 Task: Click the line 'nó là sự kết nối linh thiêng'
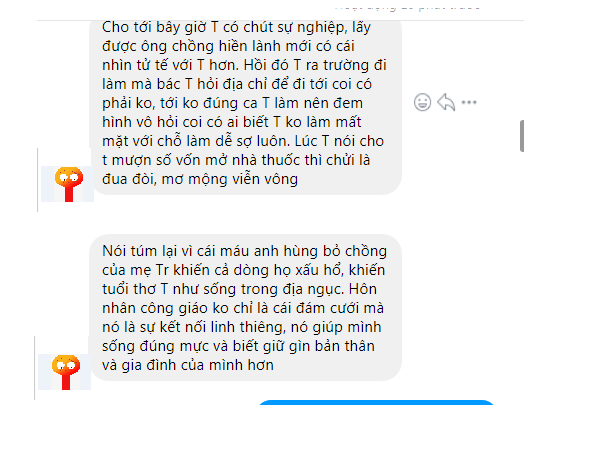pyautogui.click(x=242, y=327)
